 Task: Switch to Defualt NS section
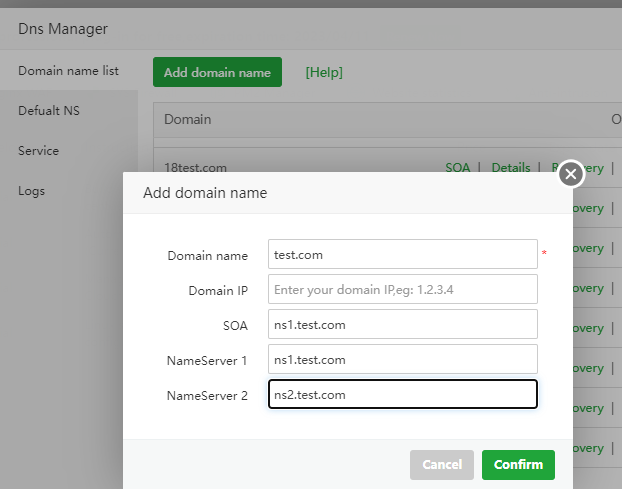tap(48, 111)
